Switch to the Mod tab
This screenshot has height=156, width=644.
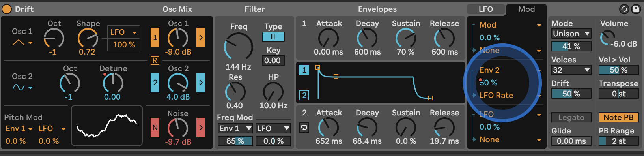(x=526, y=9)
